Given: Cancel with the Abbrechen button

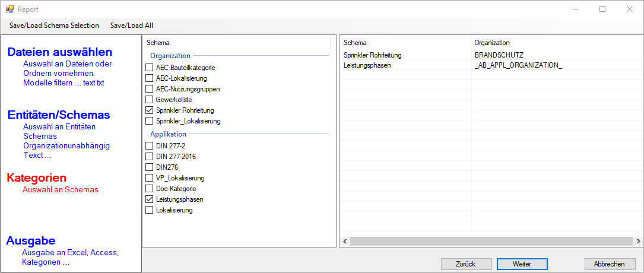Looking at the screenshot, I should point(610,264).
